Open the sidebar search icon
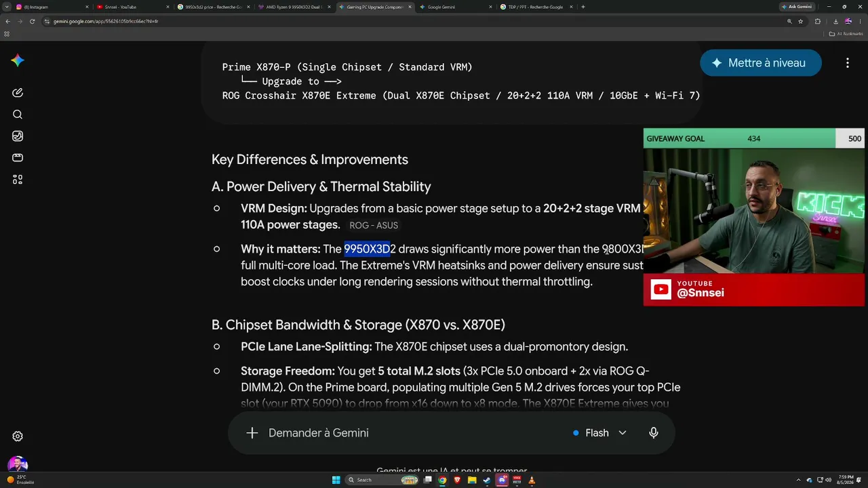The image size is (868, 488). tap(18, 115)
